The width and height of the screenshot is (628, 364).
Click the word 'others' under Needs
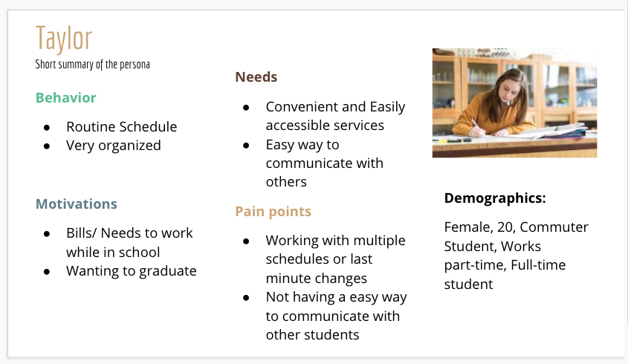click(286, 182)
